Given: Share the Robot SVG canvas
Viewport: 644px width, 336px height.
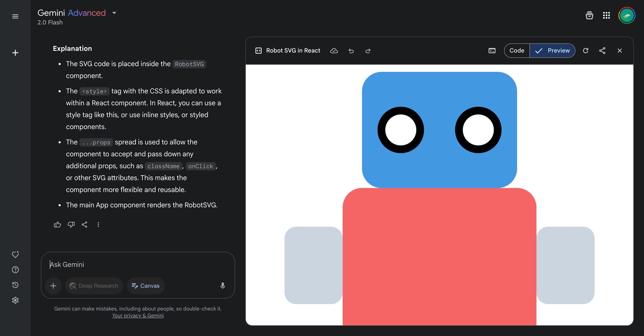Looking at the screenshot, I should [602, 51].
